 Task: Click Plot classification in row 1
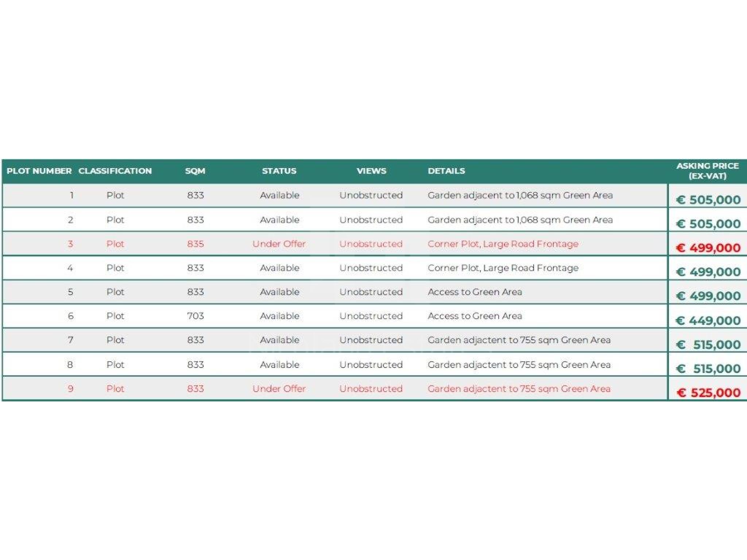coord(115,195)
